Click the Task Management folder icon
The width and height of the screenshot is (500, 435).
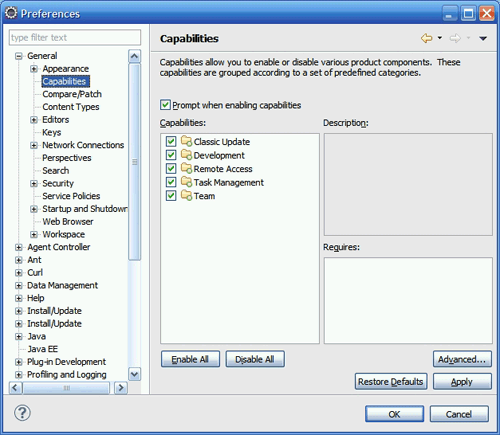(186, 182)
